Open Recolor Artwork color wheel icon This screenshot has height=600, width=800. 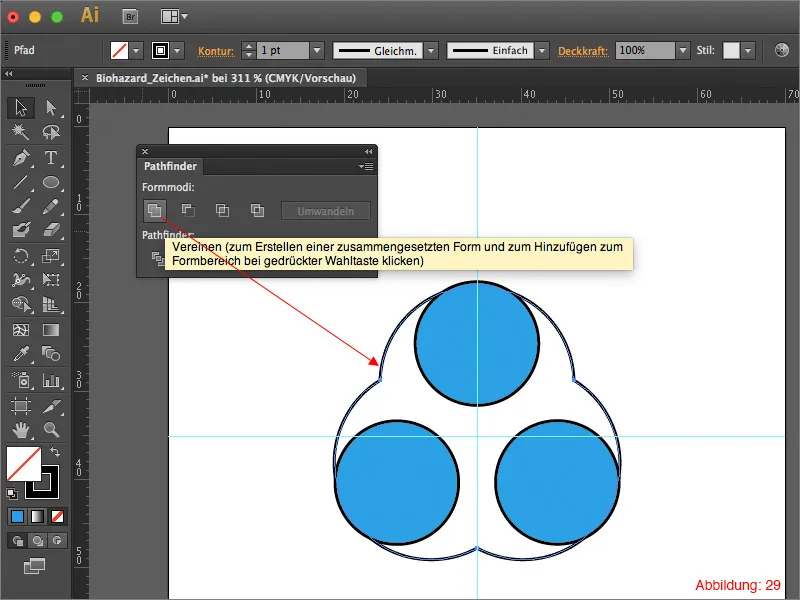[782, 50]
